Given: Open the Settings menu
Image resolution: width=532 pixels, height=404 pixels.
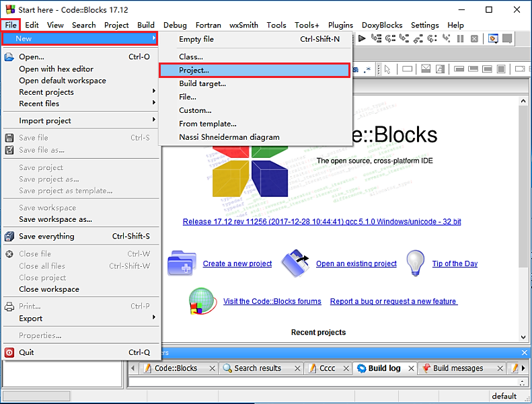Looking at the screenshot, I should [424, 25].
